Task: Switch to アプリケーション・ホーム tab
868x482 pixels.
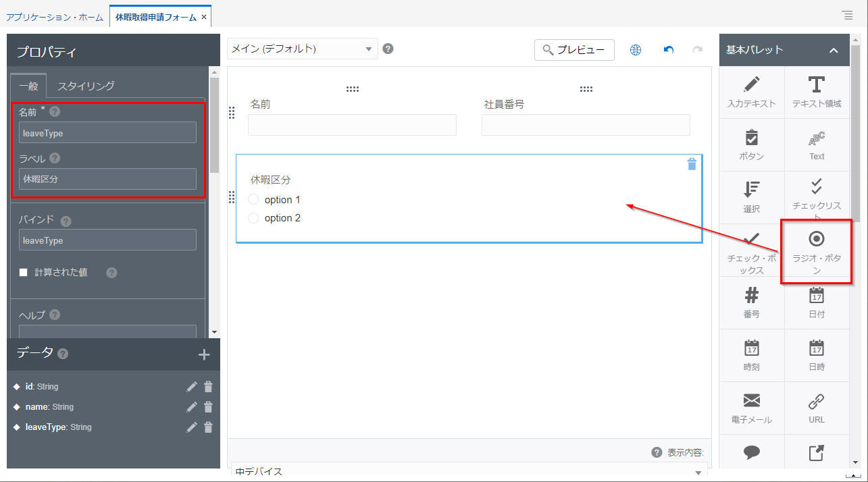Action: 55,17
